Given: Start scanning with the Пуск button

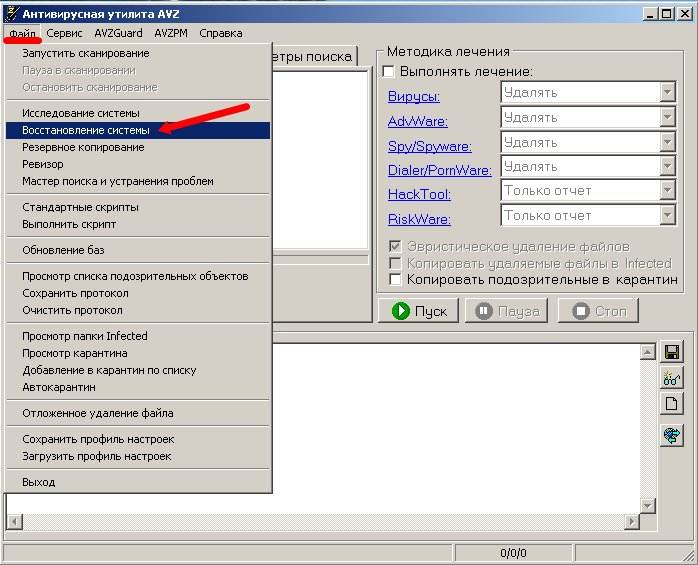Looking at the screenshot, I should 418,311.
